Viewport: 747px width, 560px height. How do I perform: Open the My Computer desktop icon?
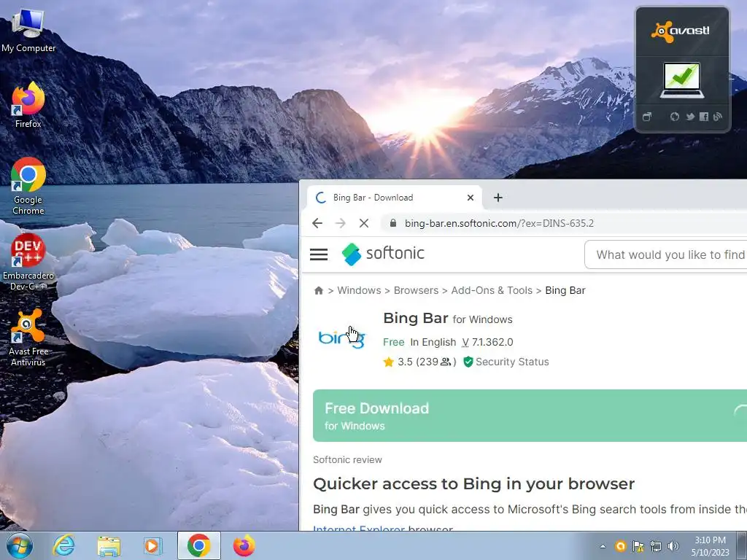point(28,31)
